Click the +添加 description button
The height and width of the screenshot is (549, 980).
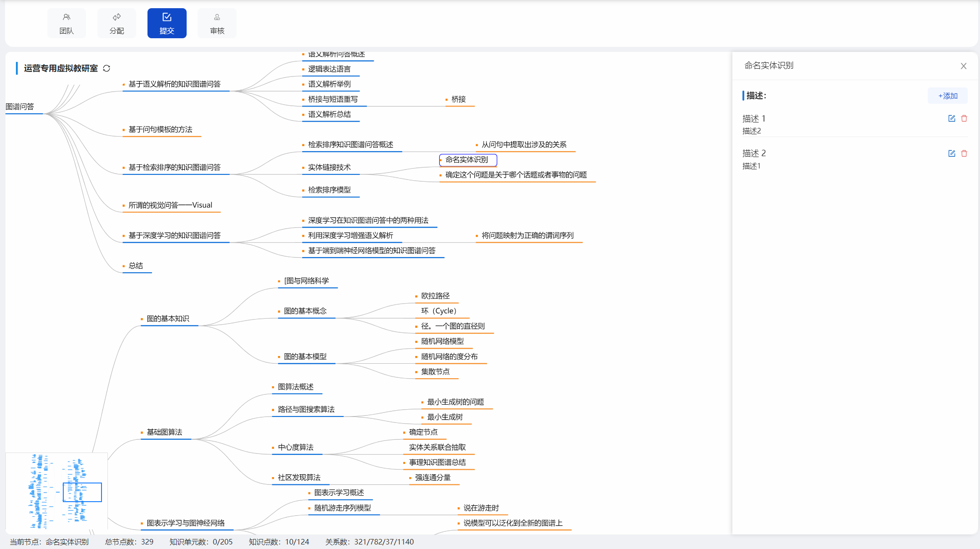point(948,96)
